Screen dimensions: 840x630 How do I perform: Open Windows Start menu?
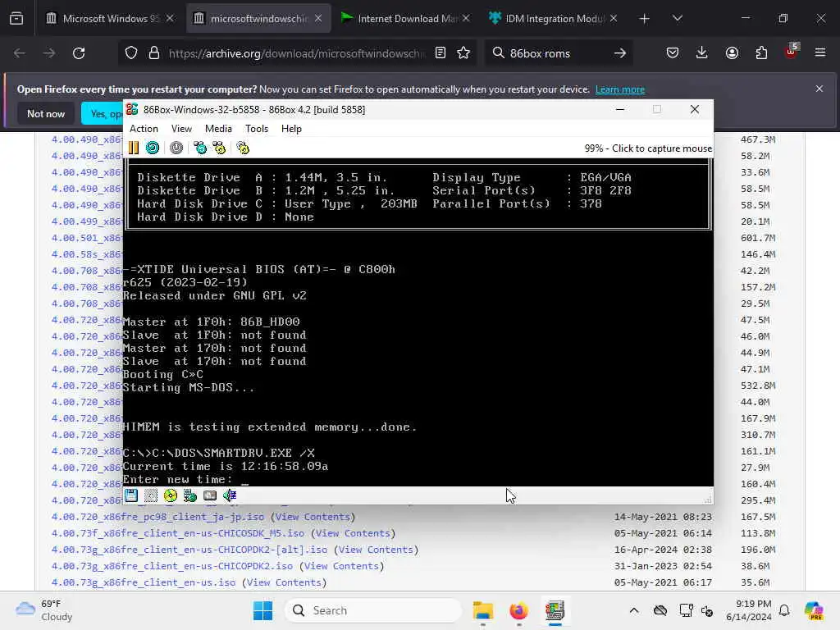pos(262,610)
